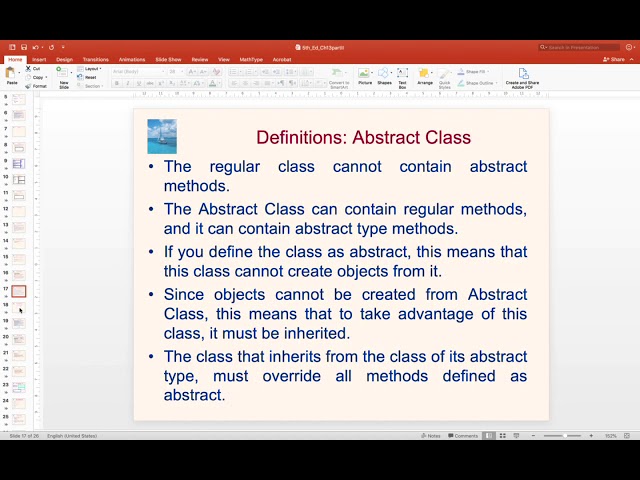640x480 pixels.
Task: Click the zoom in plus icon
Action: coord(591,436)
